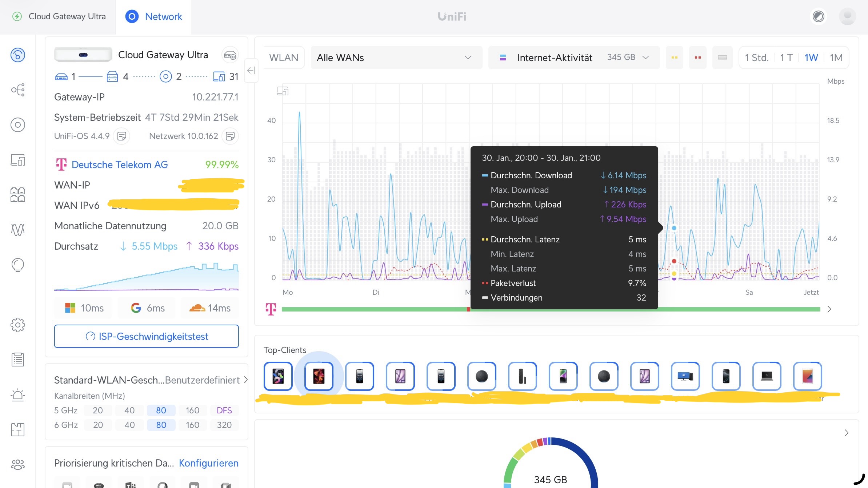
Task: Open the Netzwerk 10.0.162 release notes icon
Action: [x=230, y=136]
